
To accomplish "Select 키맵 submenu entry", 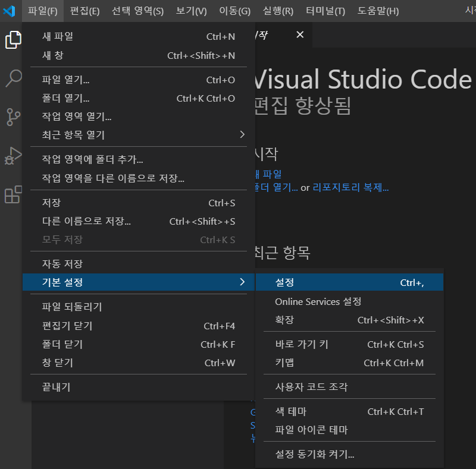I will [x=349, y=363].
